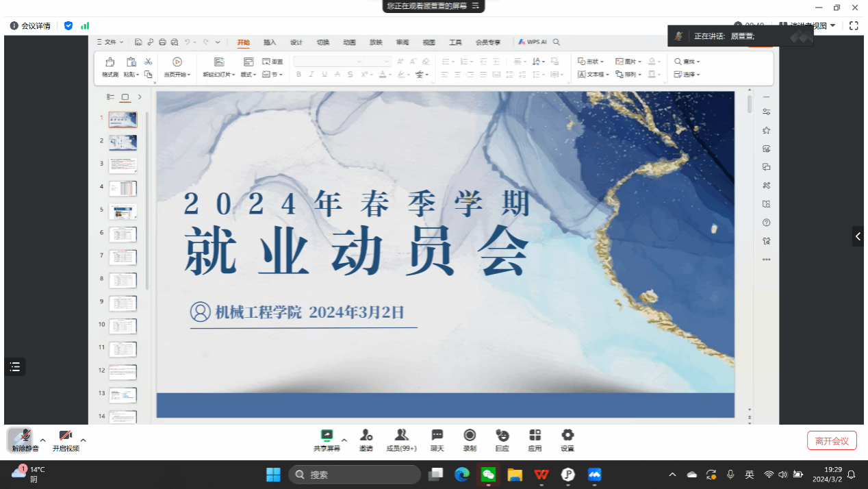Open meeting settings (设置)
Viewport: 868px width, 489px height.
pyautogui.click(x=567, y=440)
